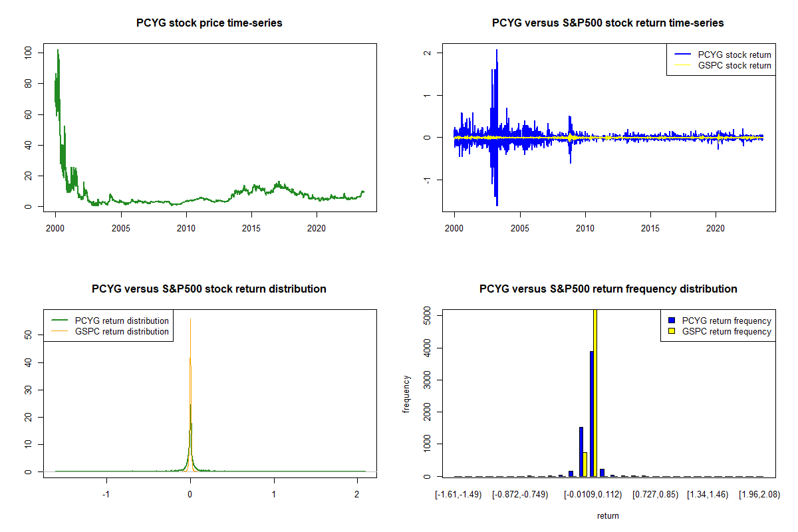Select the "[-0.0109,0.112)" histogram bin label
The height and width of the screenshot is (532, 798).
(595, 495)
